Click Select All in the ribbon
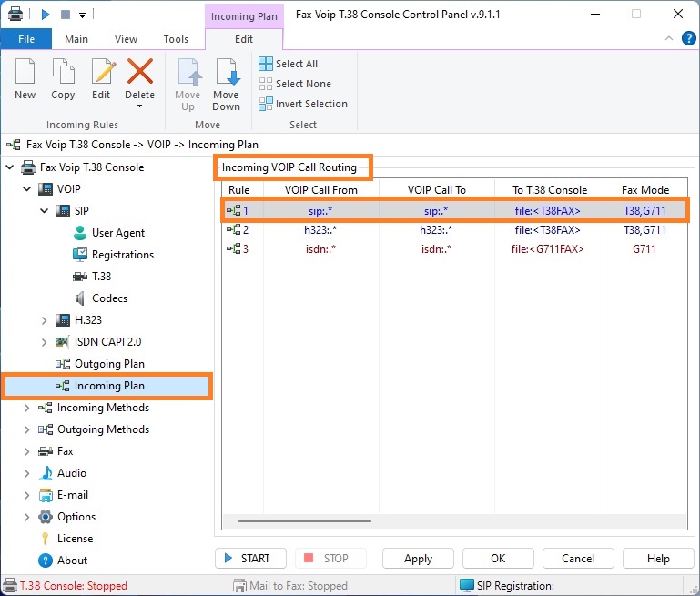Screen dimensions: 700x596 click(288, 64)
